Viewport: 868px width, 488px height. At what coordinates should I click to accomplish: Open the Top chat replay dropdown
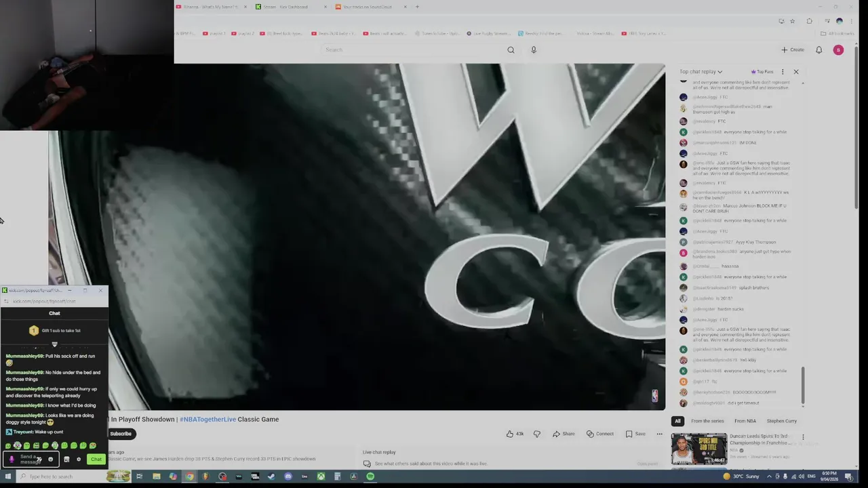point(701,71)
